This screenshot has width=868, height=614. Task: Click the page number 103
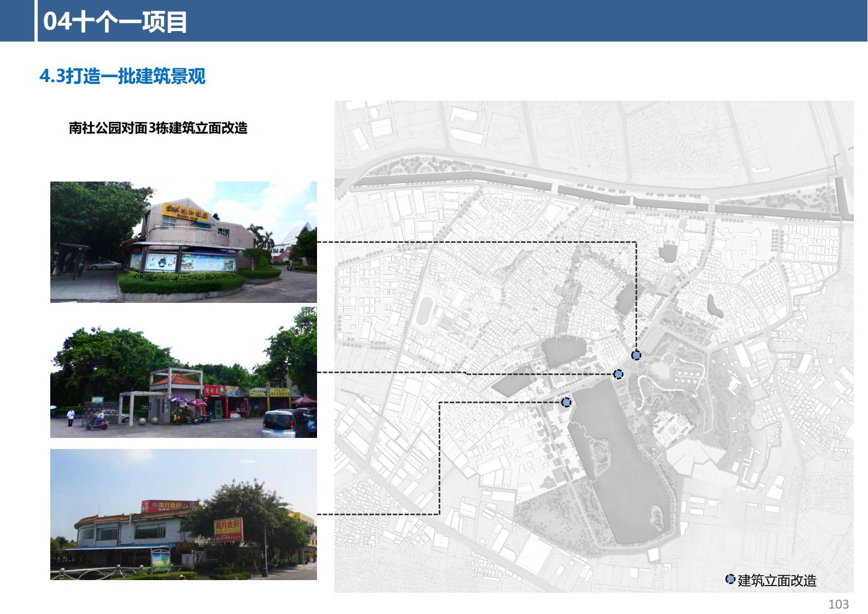(x=838, y=604)
